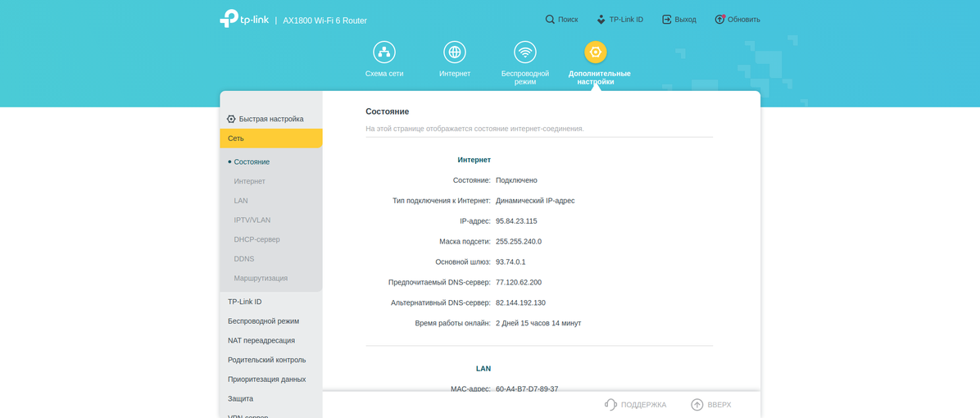The image size is (980, 418).
Task: Click the back-to-top arrow icon
Action: (x=696, y=405)
